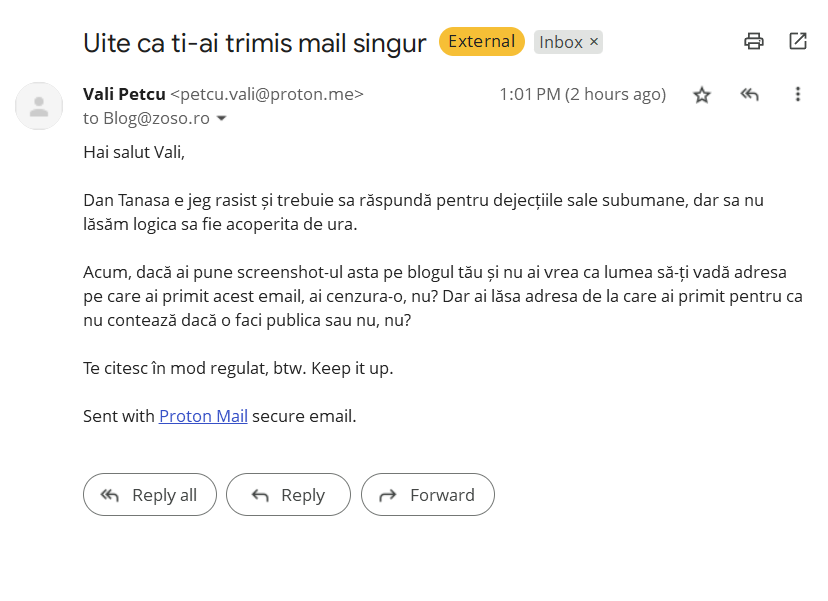Click the email subject line title
This screenshot has height=601, width=828.
pos(254,43)
